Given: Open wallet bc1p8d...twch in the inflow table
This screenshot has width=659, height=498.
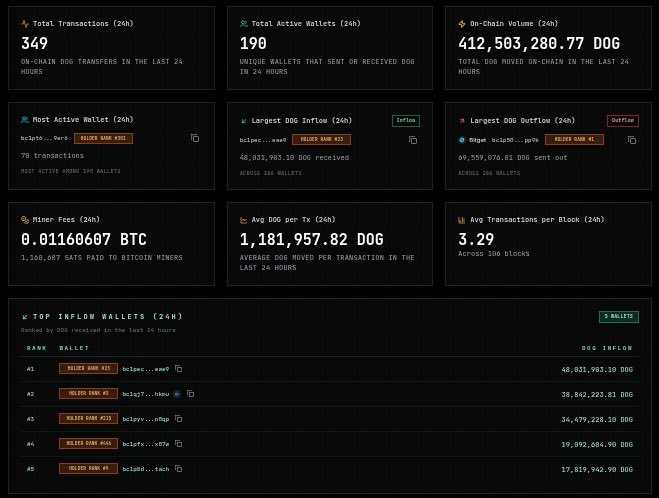Looking at the screenshot, I should (145, 468).
